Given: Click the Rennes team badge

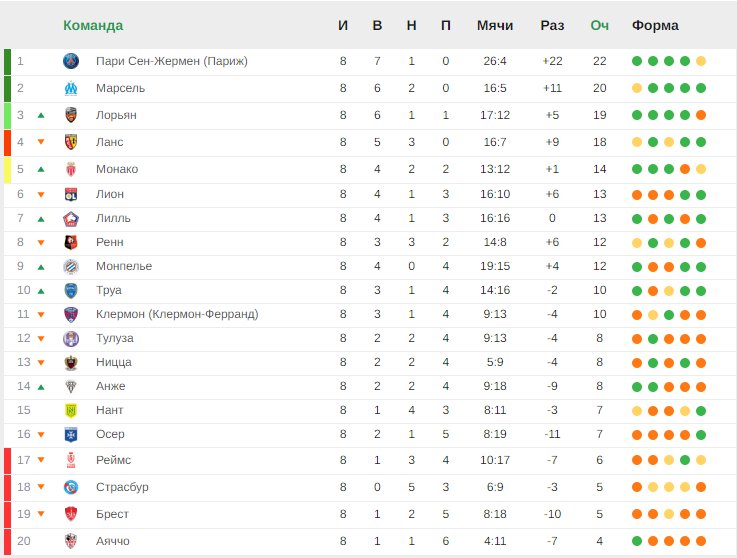Looking at the screenshot, I should click(x=70, y=242).
